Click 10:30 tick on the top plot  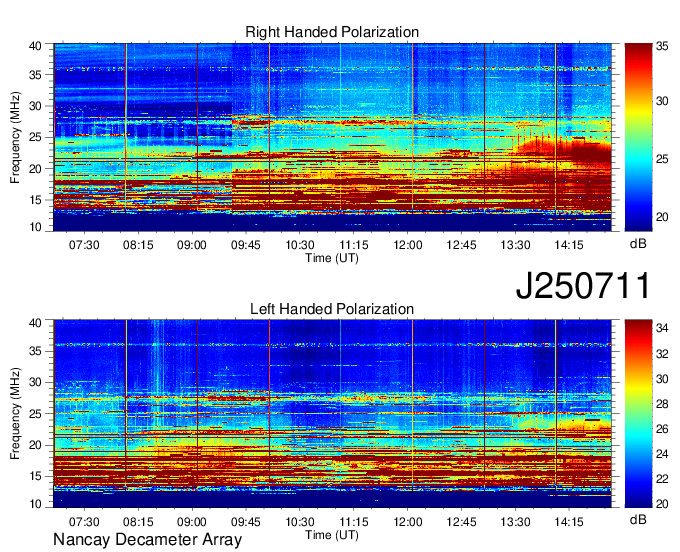pos(300,245)
